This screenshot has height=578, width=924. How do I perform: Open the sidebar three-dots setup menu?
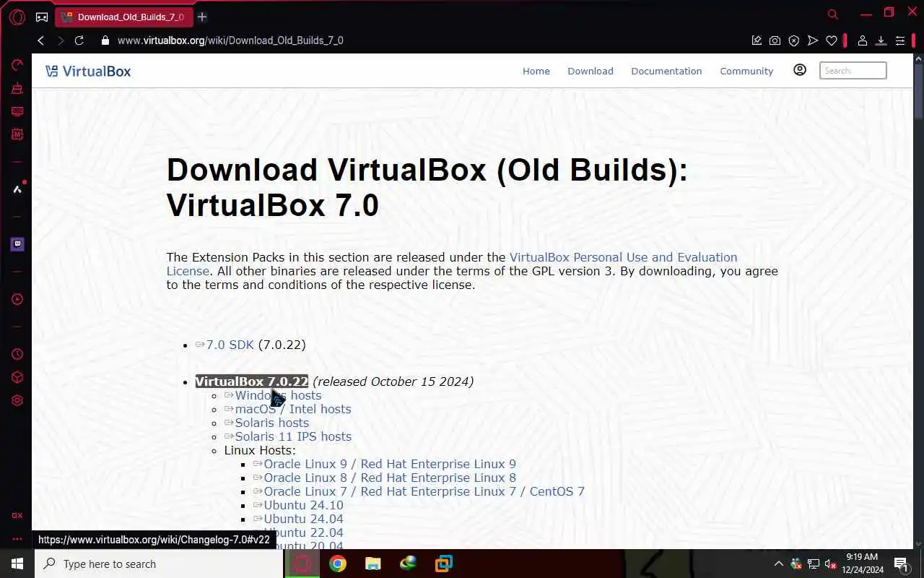[x=17, y=539]
